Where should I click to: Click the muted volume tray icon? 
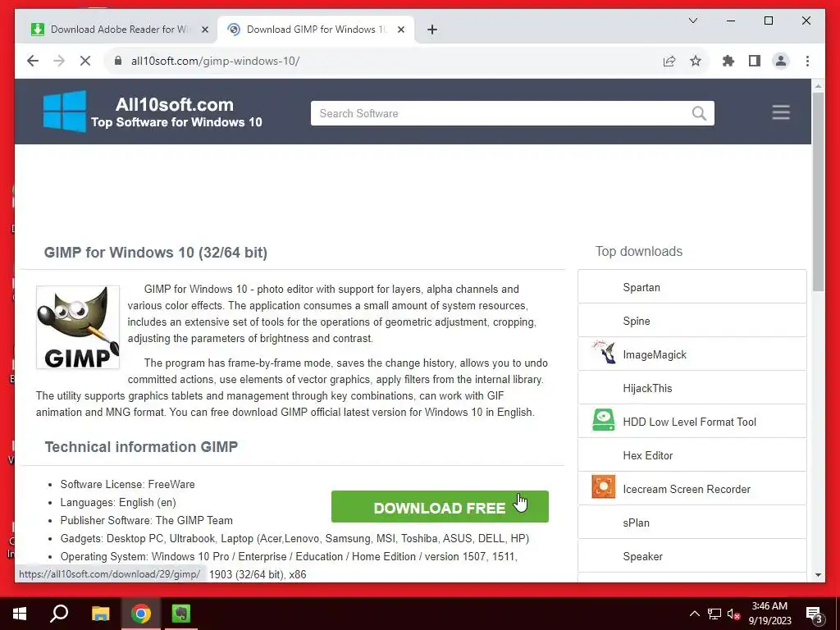pyautogui.click(x=733, y=614)
